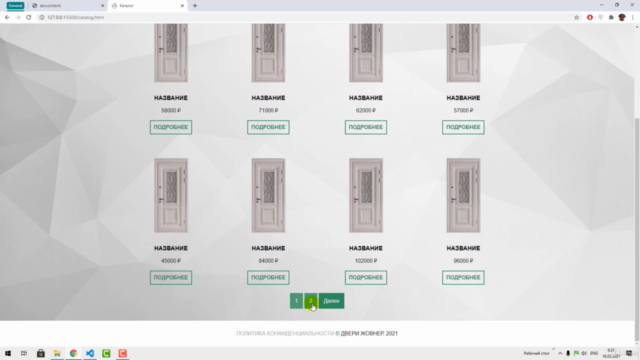Go to pagination page 2

(x=310, y=301)
